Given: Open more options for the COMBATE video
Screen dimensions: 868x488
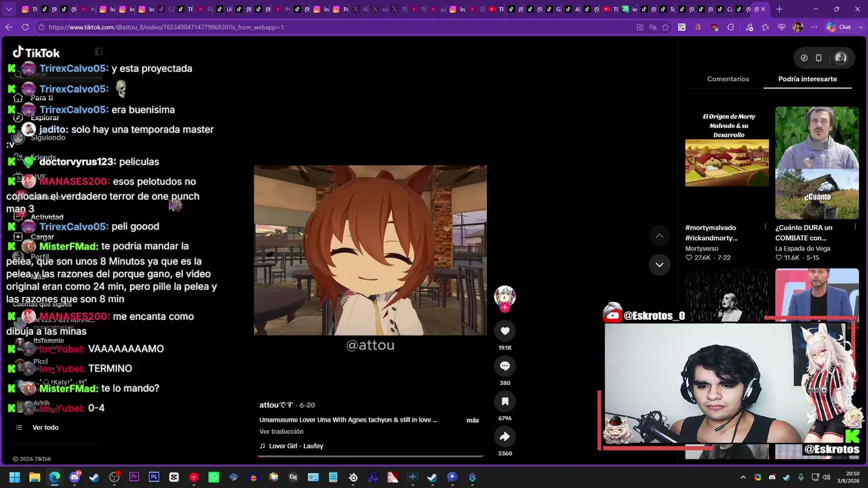Looking at the screenshot, I should (855, 227).
